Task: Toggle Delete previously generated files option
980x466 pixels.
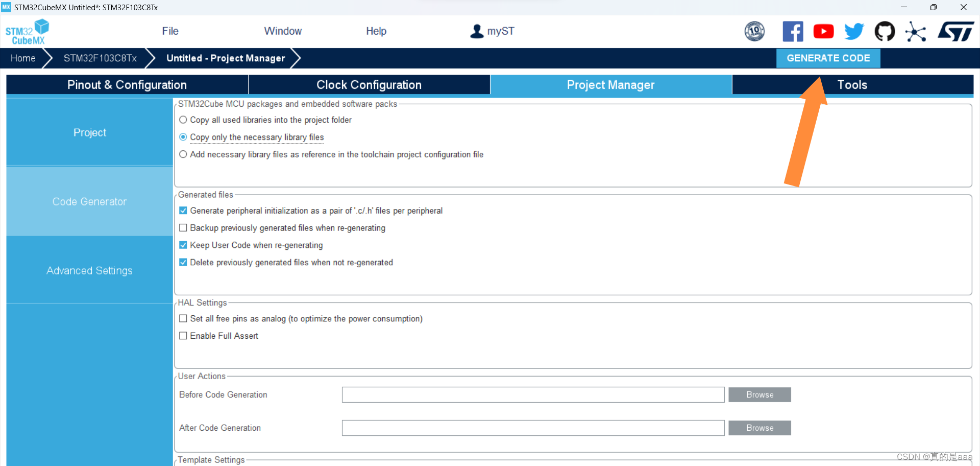Action: coord(183,262)
